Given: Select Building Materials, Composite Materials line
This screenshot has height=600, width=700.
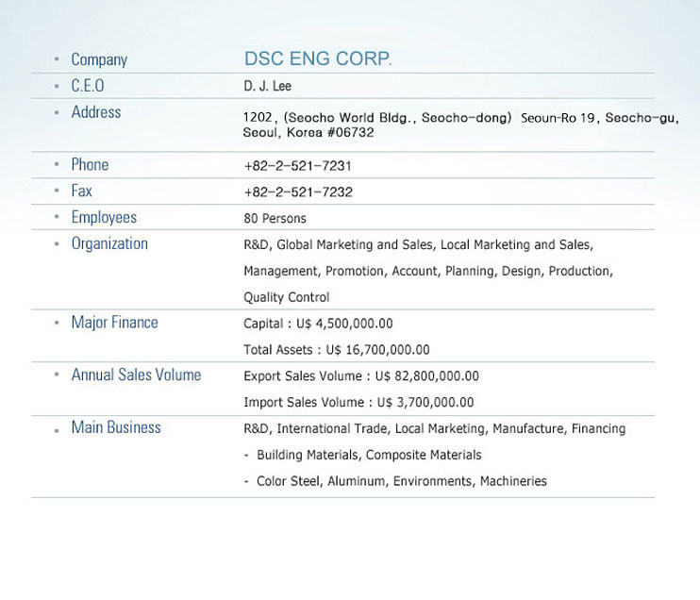Looking at the screenshot, I should [363, 455].
